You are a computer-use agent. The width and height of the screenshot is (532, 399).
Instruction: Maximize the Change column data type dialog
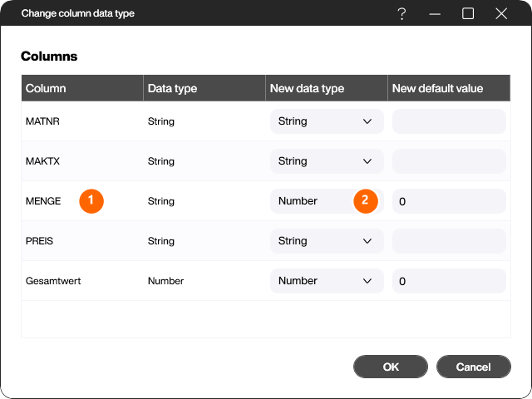pyautogui.click(x=468, y=13)
